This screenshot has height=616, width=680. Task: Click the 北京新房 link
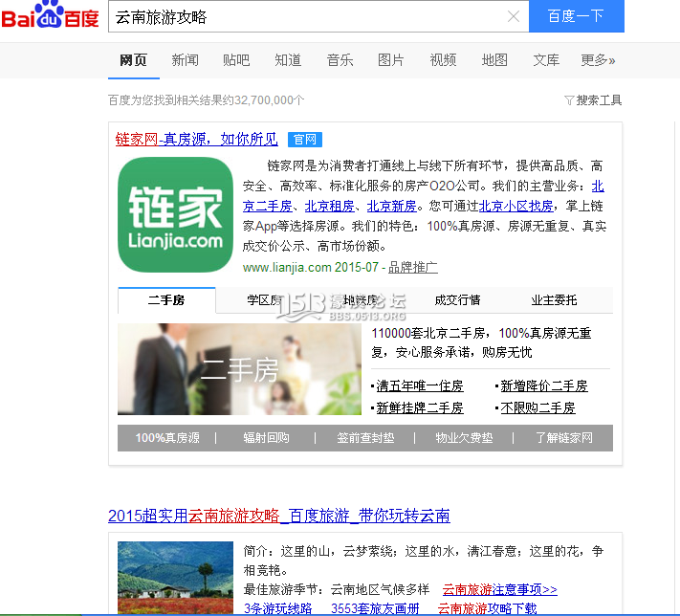[392, 206]
